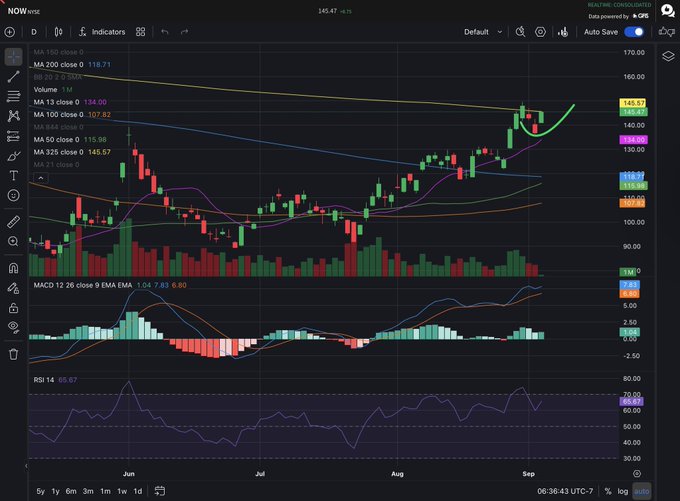The width and height of the screenshot is (680, 501).
Task: Toggle the Auto Save switch
Action: 634,32
